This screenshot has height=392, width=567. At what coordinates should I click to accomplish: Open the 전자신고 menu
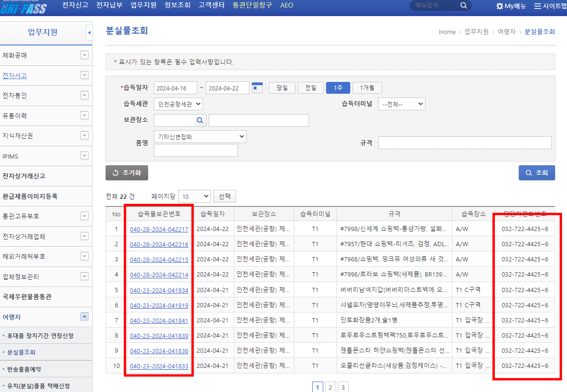(x=75, y=5)
